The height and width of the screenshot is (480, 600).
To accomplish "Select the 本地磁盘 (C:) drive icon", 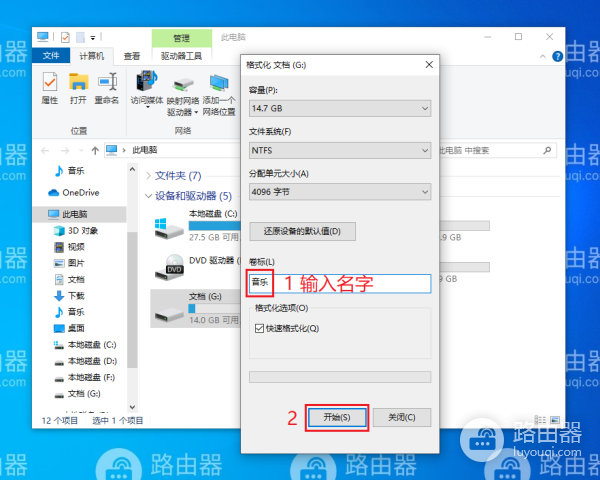I will coord(169,229).
